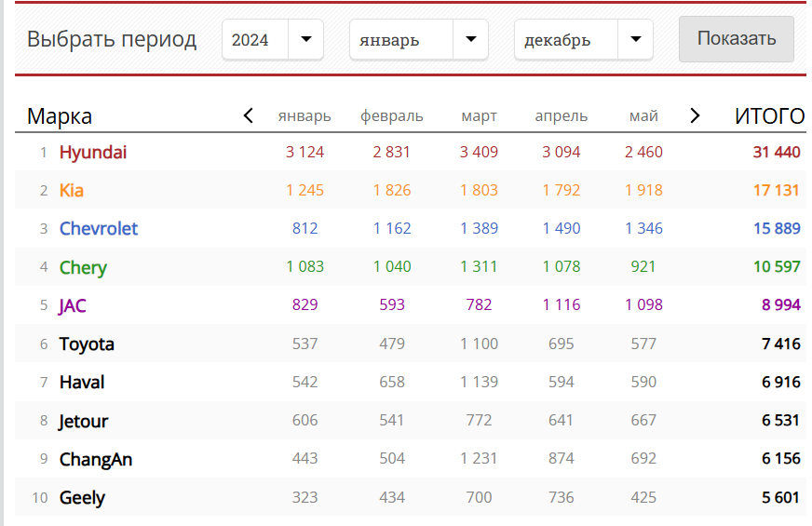Image resolution: width=812 pixels, height=526 pixels.
Task: Select JAC total value 8 994
Action: 781,305
